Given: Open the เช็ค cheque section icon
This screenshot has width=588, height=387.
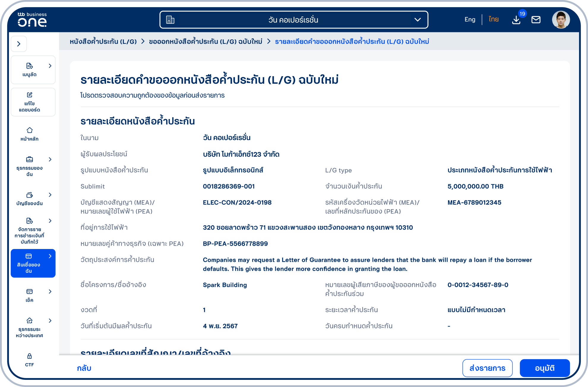Looking at the screenshot, I should (x=29, y=292).
